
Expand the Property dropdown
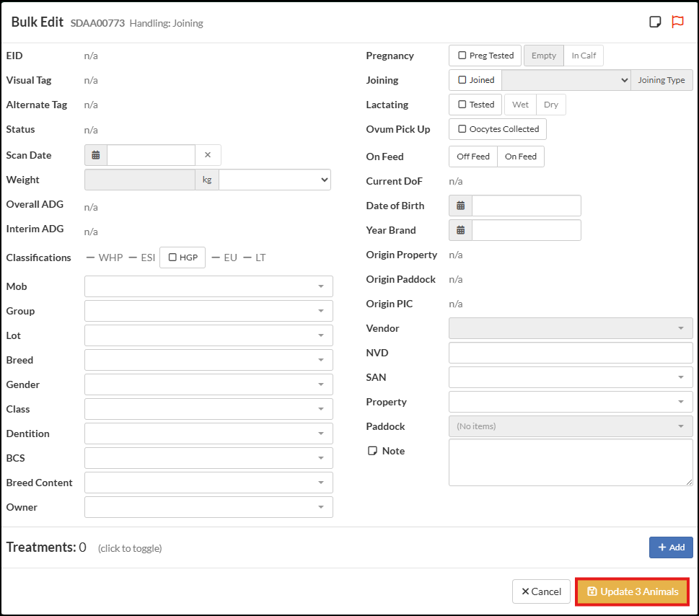pos(570,402)
